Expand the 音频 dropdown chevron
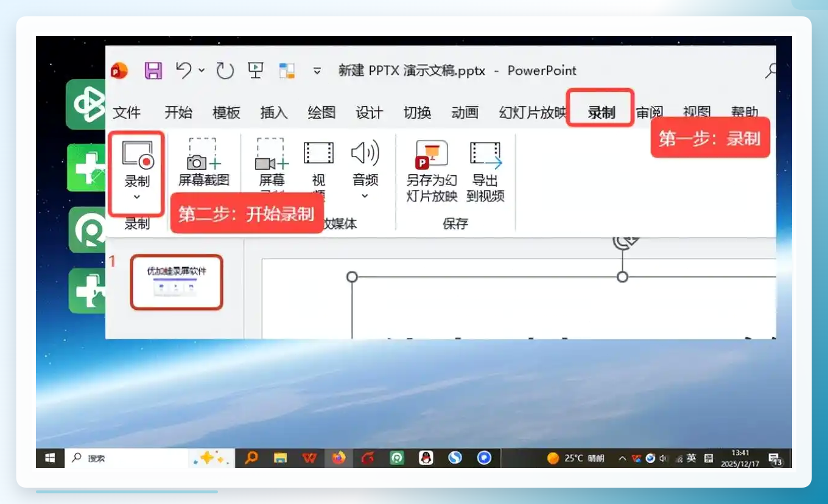This screenshot has width=828, height=504. click(x=365, y=196)
